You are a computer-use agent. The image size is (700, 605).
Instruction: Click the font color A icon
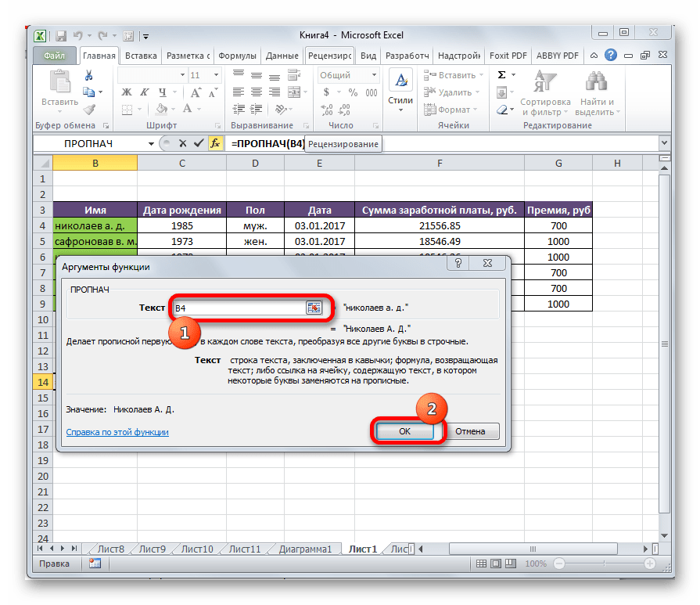pyautogui.click(x=188, y=109)
